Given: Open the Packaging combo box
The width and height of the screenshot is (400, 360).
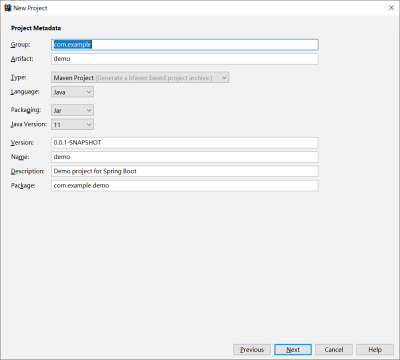Looking at the screenshot, I should (x=72, y=110).
